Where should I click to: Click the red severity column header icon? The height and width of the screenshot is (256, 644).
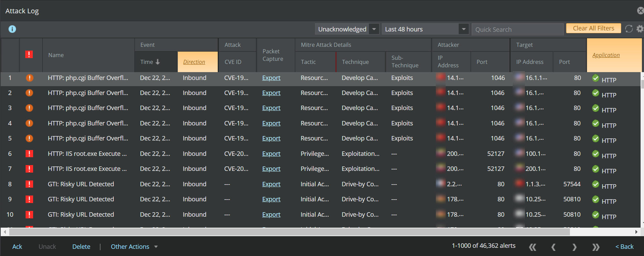[29, 54]
